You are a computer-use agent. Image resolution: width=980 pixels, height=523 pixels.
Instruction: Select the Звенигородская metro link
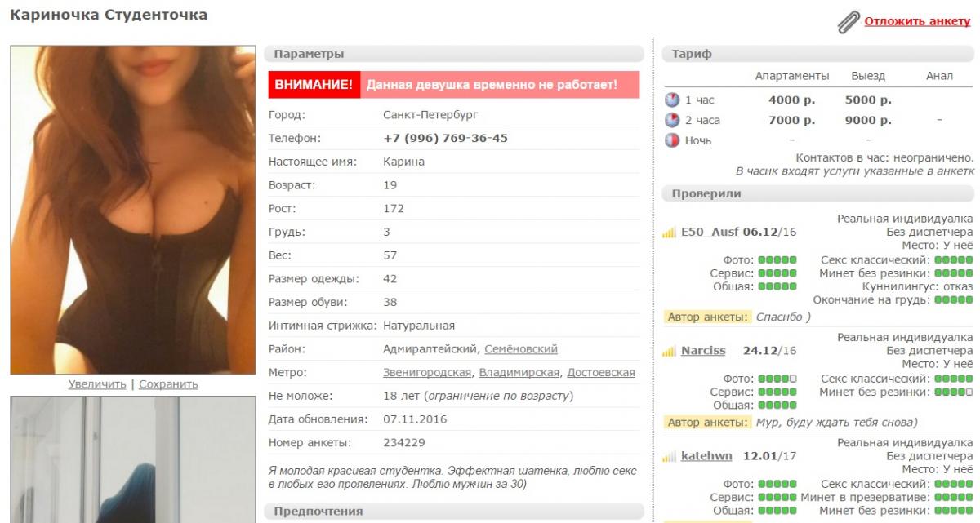pyautogui.click(x=427, y=373)
